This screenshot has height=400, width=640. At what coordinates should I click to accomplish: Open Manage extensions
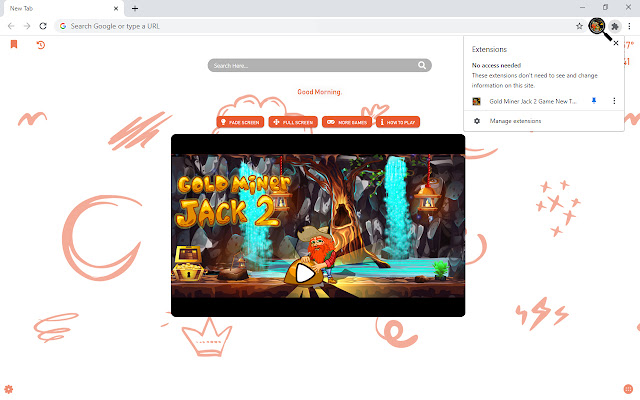pos(515,121)
